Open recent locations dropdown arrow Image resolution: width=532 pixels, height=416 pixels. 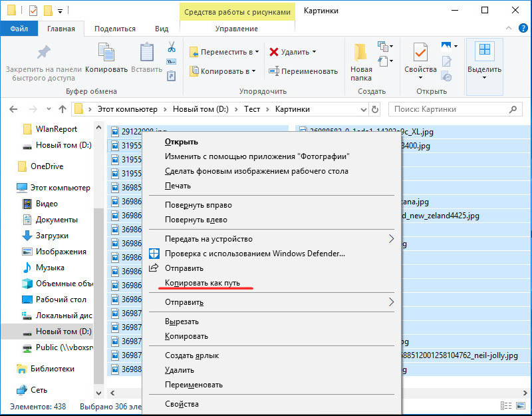tap(49, 109)
